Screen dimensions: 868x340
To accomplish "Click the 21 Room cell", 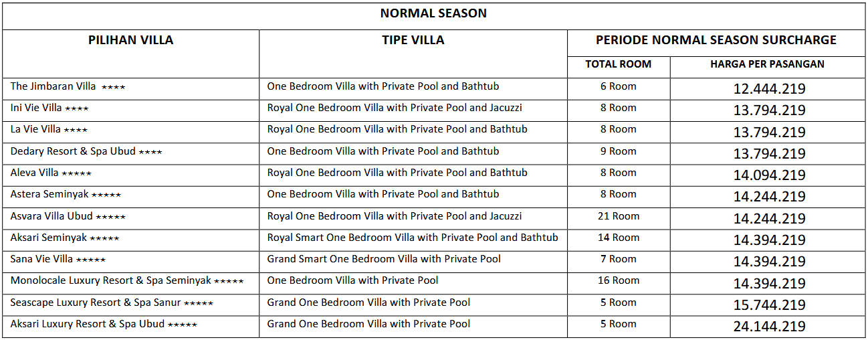I will 618,216.
